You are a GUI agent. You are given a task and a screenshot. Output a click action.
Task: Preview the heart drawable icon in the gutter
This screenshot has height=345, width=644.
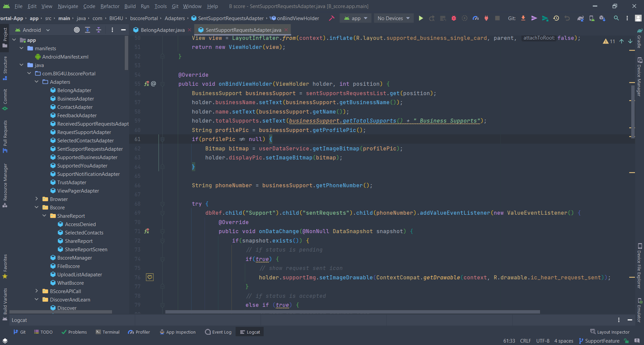point(150,277)
